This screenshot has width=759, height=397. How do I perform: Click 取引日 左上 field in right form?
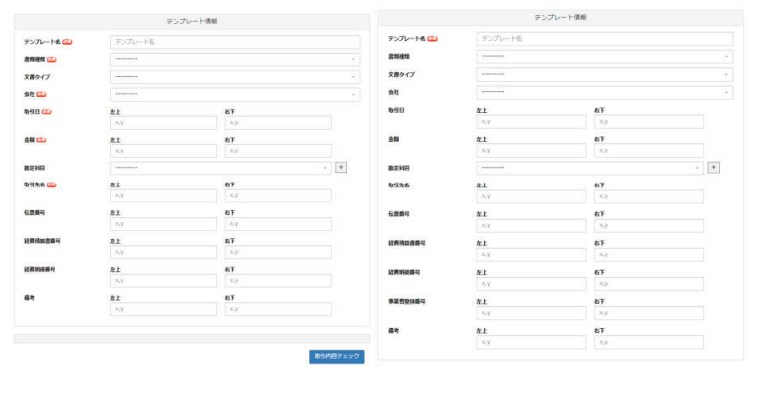(531, 122)
